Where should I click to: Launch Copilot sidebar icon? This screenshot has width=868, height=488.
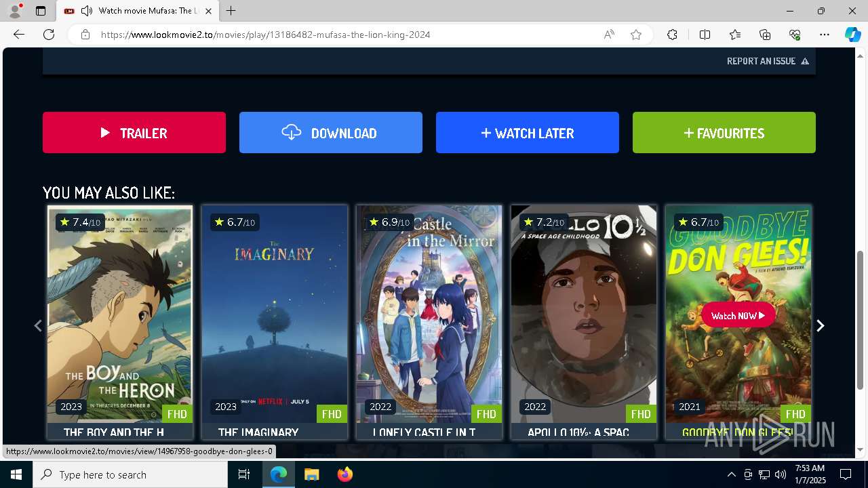point(852,35)
